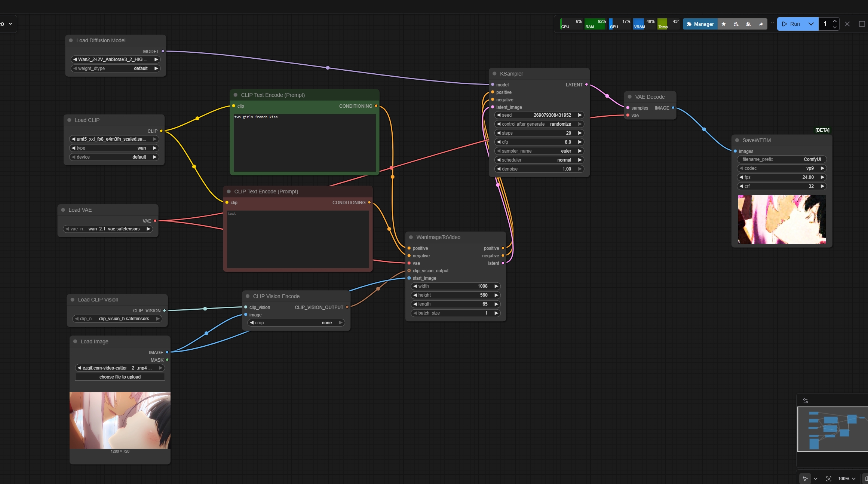868x484 pixels.
Task: Click choose file to upload button
Action: point(120,377)
